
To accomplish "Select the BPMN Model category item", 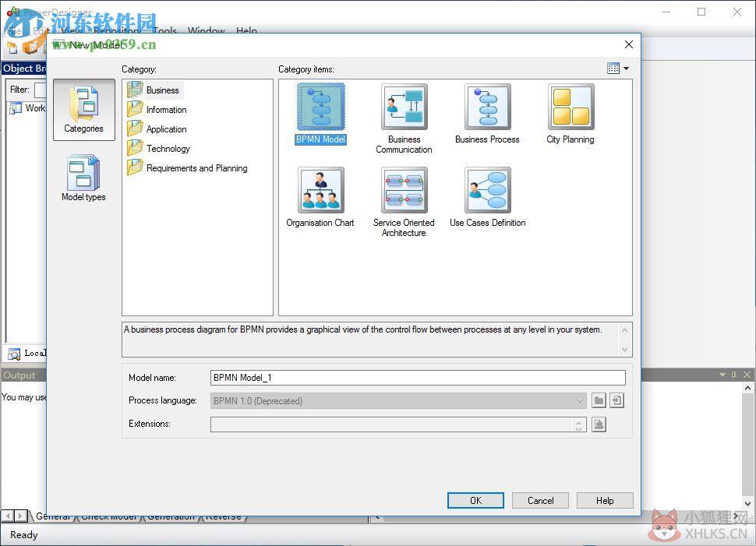I will [321, 114].
